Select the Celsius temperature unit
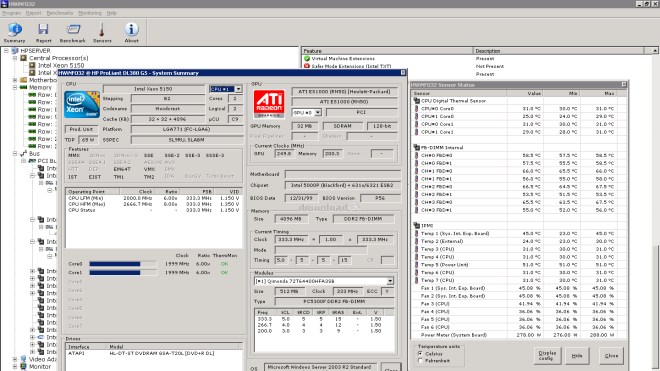The height and width of the screenshot is (371, 660). tap(420, 353)
